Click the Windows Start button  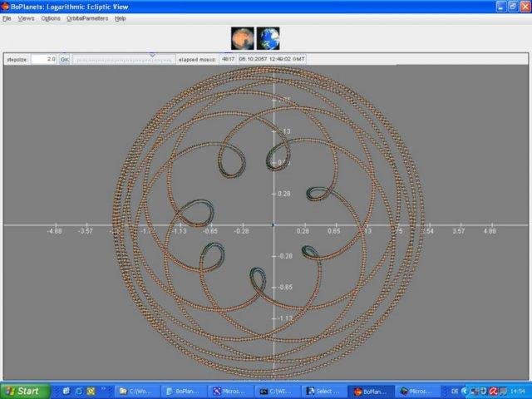pyautogui.click(x=23, y=391)
